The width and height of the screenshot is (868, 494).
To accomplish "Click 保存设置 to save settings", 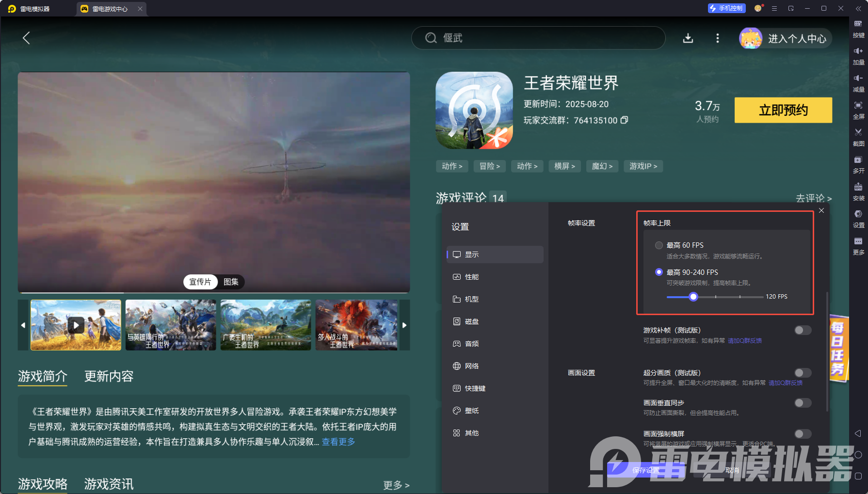I will 645,470.
